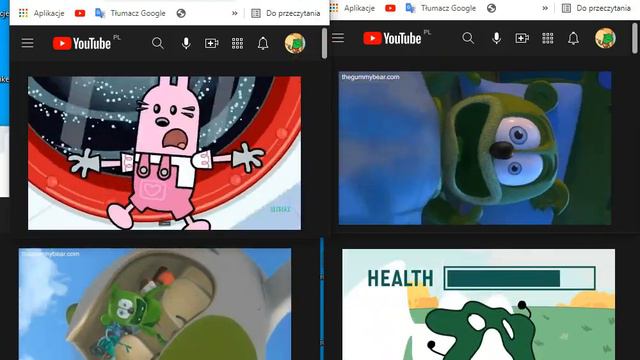Open Aplikacje bookmark in left browser
The height and width of the screenshot is (360, 640).
pyautogui.click(x=41, y=13)
